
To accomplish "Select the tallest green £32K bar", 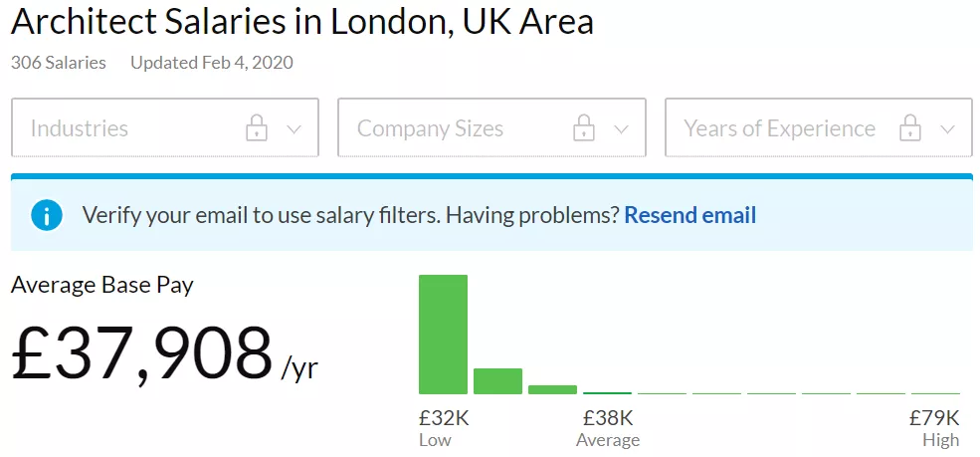I will [x=443, y=335].
